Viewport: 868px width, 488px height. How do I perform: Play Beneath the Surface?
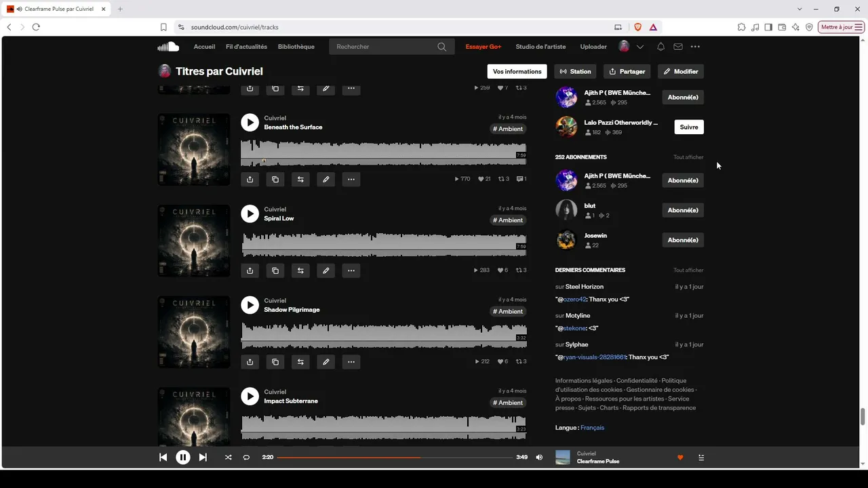click(250, 122)
